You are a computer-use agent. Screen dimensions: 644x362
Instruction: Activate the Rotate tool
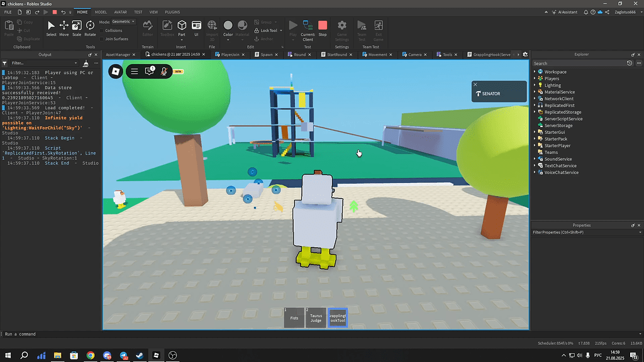pyautogui.click(x=90, y=26)
